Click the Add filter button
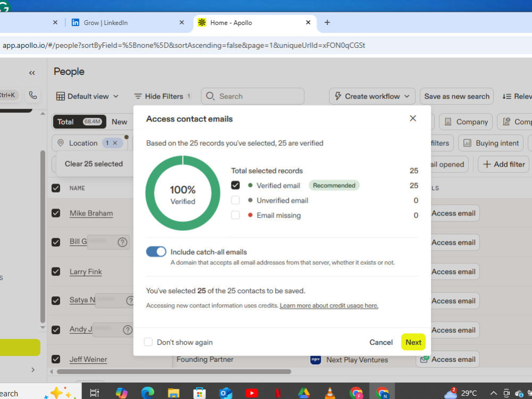The image size is (532, 399). coord(503,164)
